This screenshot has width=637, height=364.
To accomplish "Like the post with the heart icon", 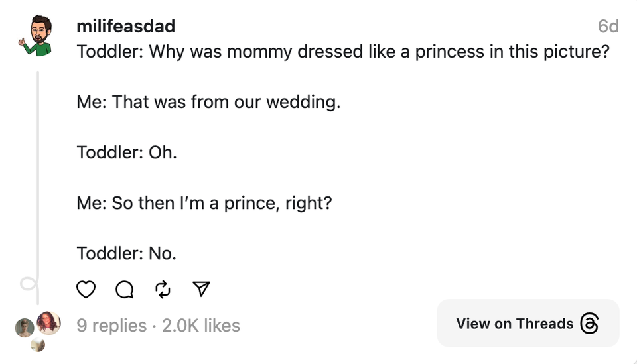I will point(86,290).
